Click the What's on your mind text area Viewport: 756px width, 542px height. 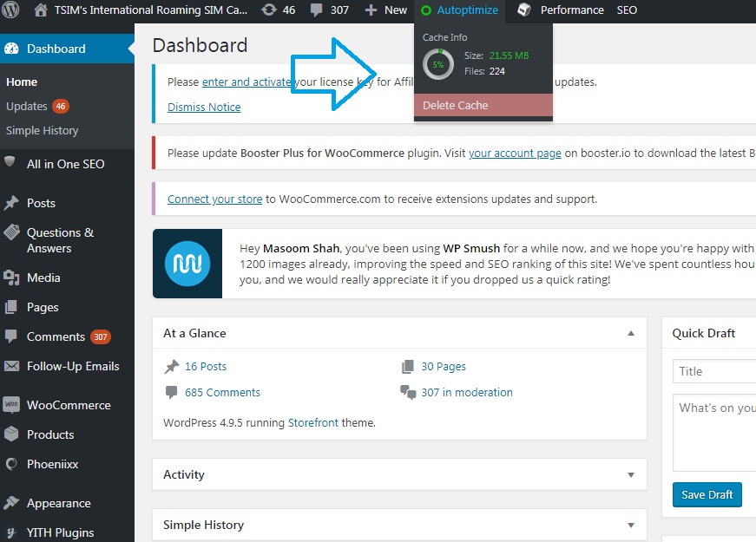pos(714,433)
